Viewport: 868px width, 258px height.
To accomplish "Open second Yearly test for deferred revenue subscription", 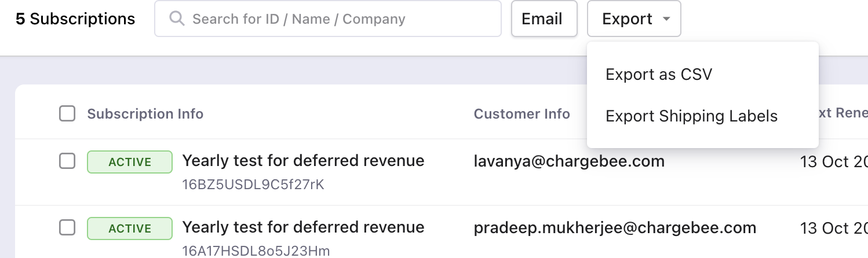I will pos(303,227).
